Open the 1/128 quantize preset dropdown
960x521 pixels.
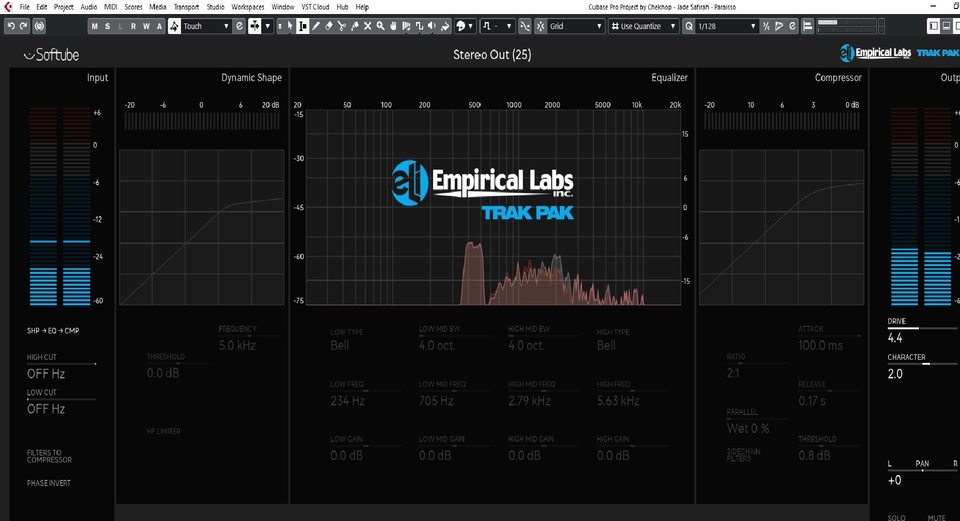(x=727, y=26)
